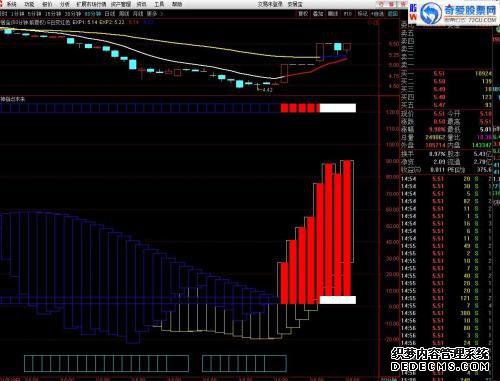Select the 日线 period tab

point(110,14)
